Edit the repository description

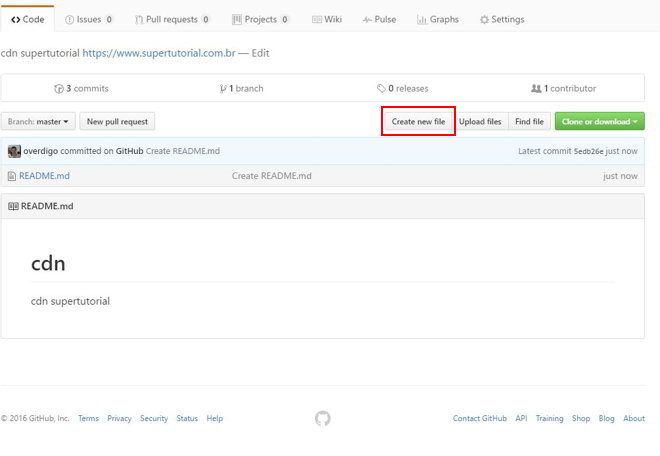coord(260,53)
